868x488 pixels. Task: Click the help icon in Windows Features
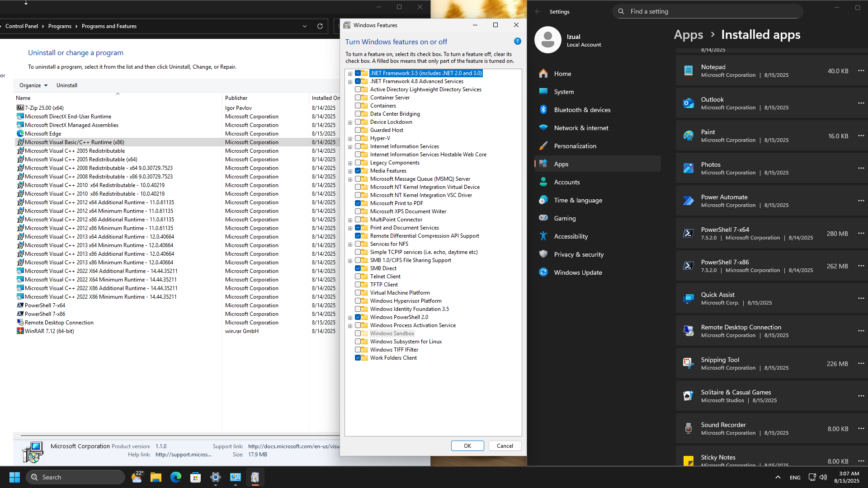[518, 41]
